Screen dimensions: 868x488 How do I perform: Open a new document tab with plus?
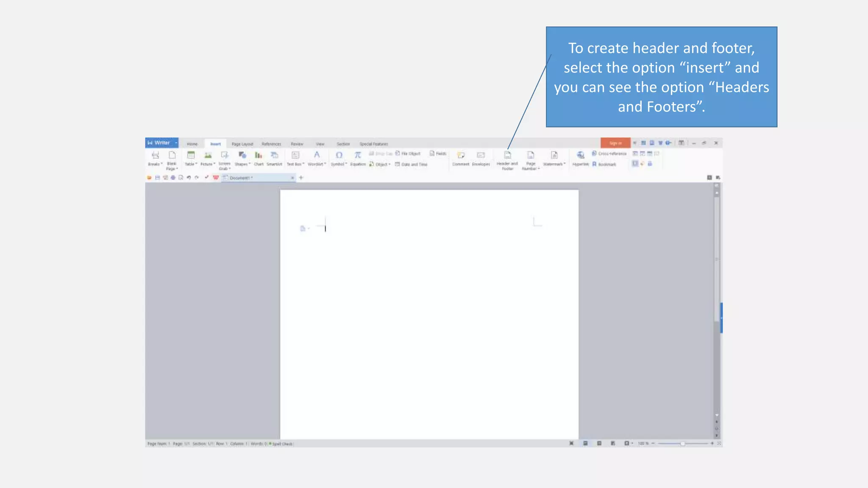tap(301, 177)
